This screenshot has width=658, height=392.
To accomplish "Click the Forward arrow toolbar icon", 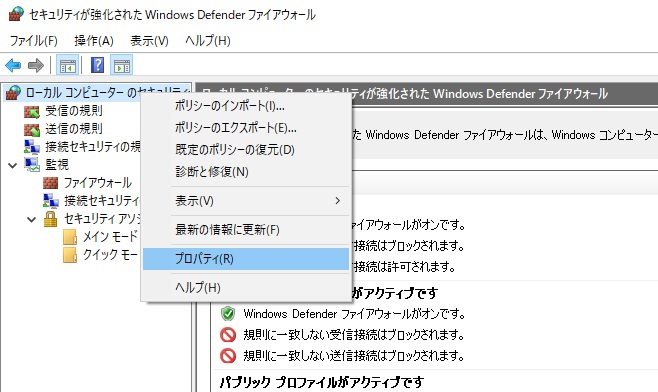I will 36,65.
